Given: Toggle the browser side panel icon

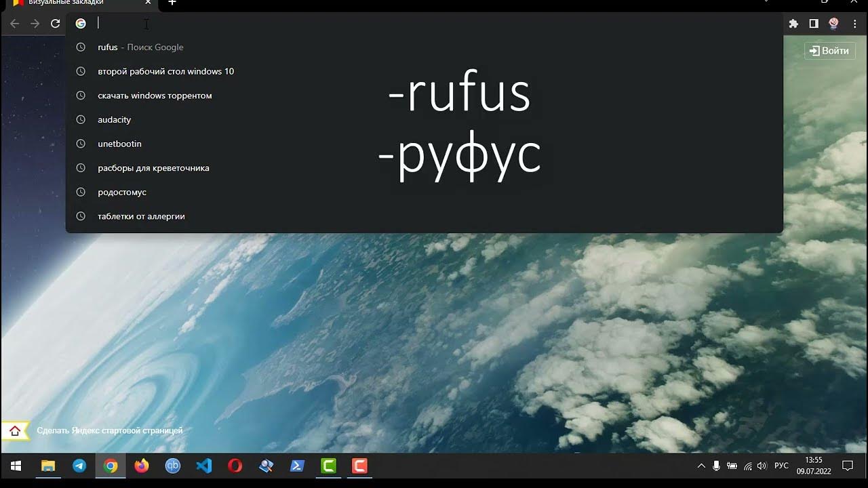Looking at the screenshot, I should (814, 24).
